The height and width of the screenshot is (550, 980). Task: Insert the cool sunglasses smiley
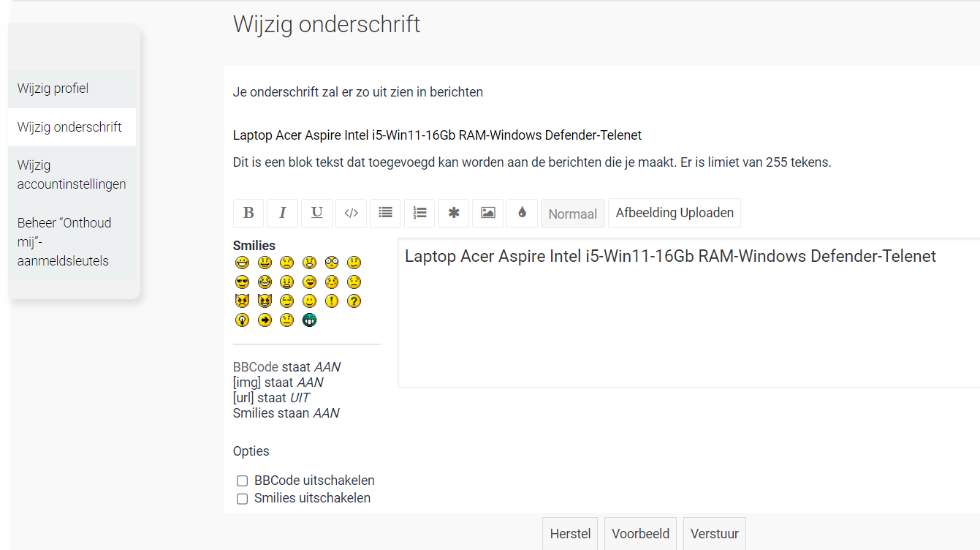(242, 281)
